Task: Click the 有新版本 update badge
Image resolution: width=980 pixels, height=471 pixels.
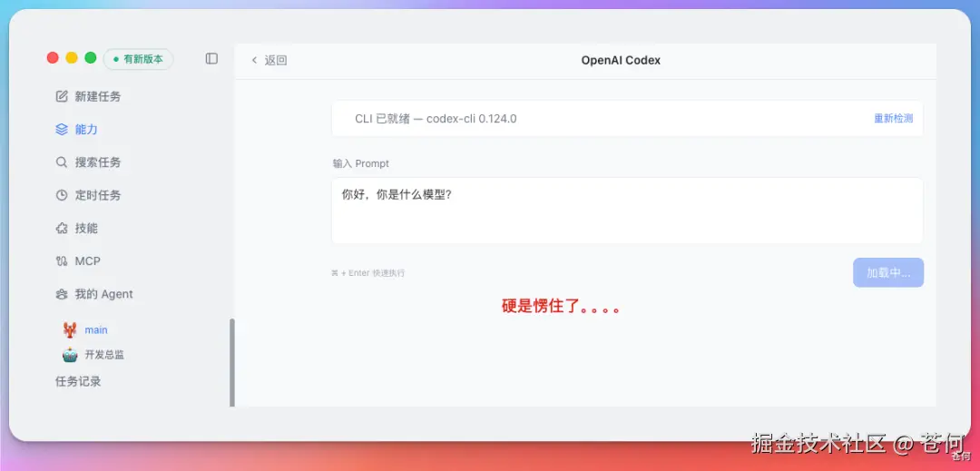Action: coord(138,59)
